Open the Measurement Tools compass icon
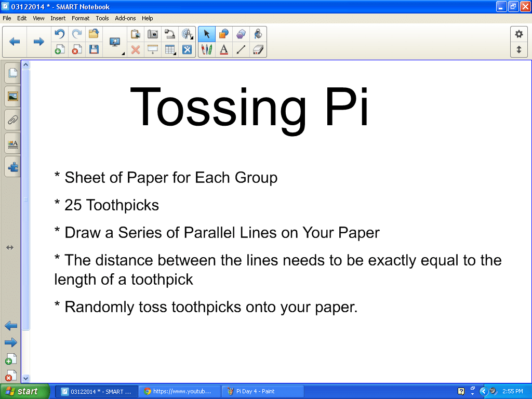Screen dimensions: 532x399 coord(187,34)
